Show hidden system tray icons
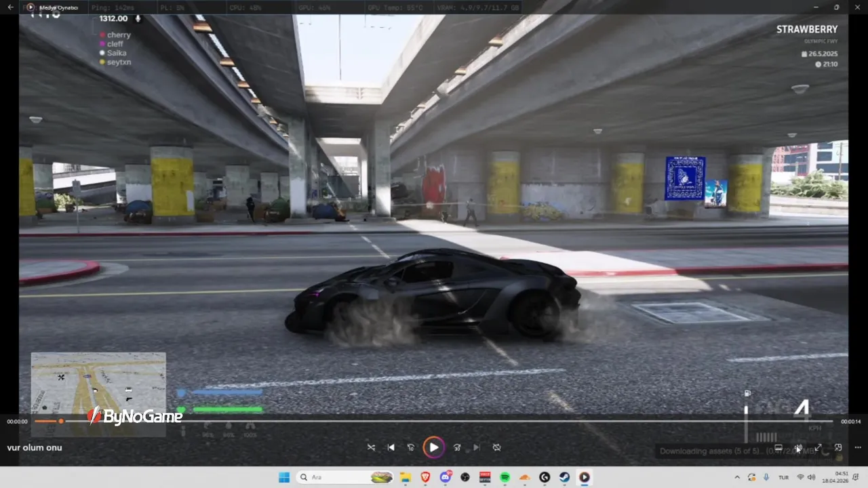The width and height of the screenshot is (868, 488). click(737, 477)
